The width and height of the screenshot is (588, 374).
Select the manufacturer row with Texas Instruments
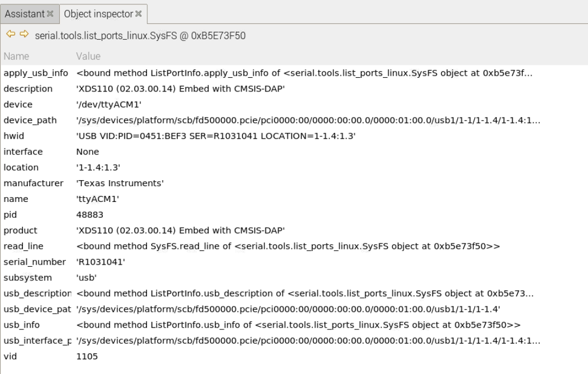click(x=109, y=183)
